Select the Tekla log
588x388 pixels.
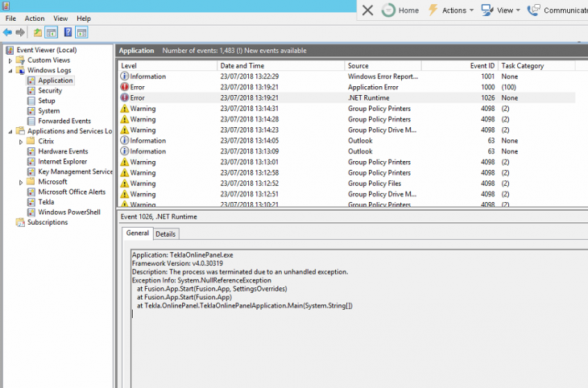pyautogui.click(x=46, y=202)
